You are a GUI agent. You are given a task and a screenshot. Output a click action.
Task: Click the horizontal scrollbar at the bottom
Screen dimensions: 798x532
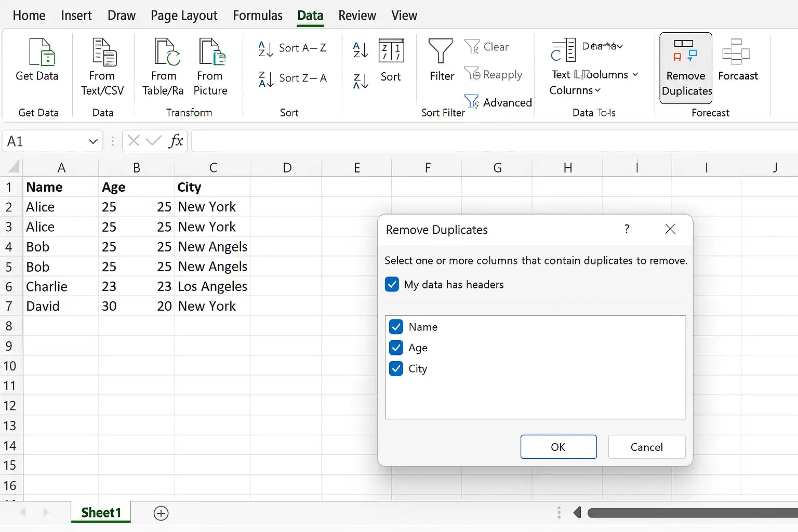pos(691,513)
